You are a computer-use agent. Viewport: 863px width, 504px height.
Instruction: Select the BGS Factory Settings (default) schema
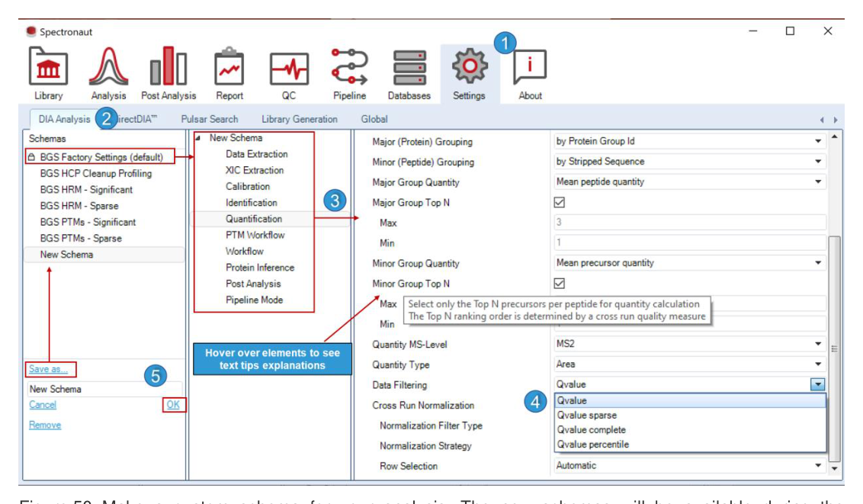[x=102, y=157]
